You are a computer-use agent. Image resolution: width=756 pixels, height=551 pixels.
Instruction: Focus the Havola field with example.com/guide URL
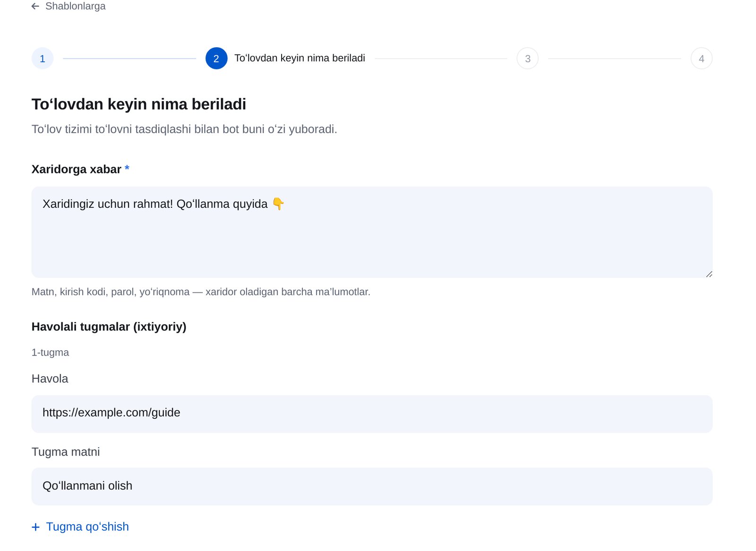point(372,414)
